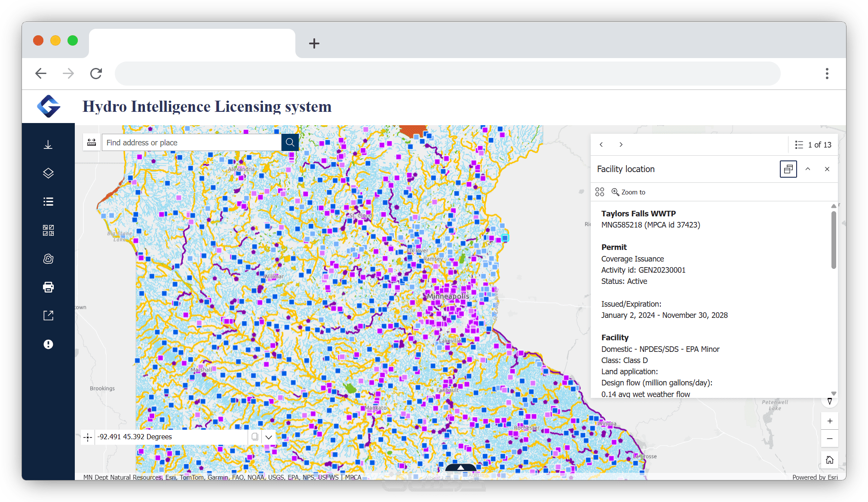The width and height of the screenshot is (868, 502).
Task: Collapse the Facility location popup
Action: (808, 169)
